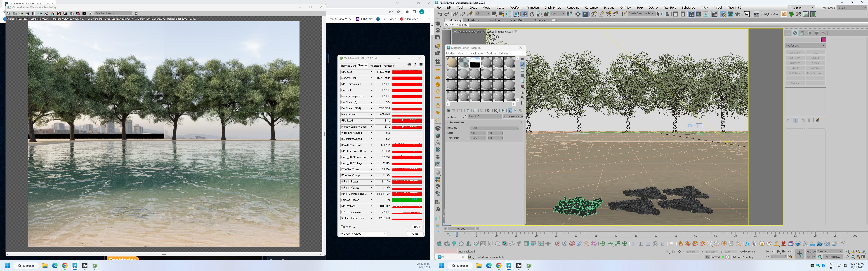
Task: Enable the Log to file checkbox
Action: click(x=342, y=227)
